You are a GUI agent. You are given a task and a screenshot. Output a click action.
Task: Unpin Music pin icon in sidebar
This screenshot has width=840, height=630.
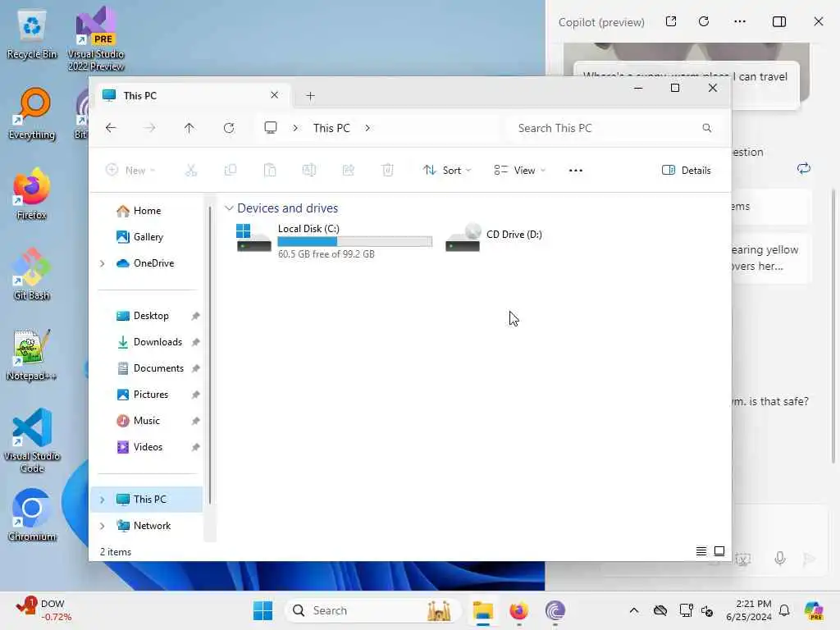[x=195, y=421]
